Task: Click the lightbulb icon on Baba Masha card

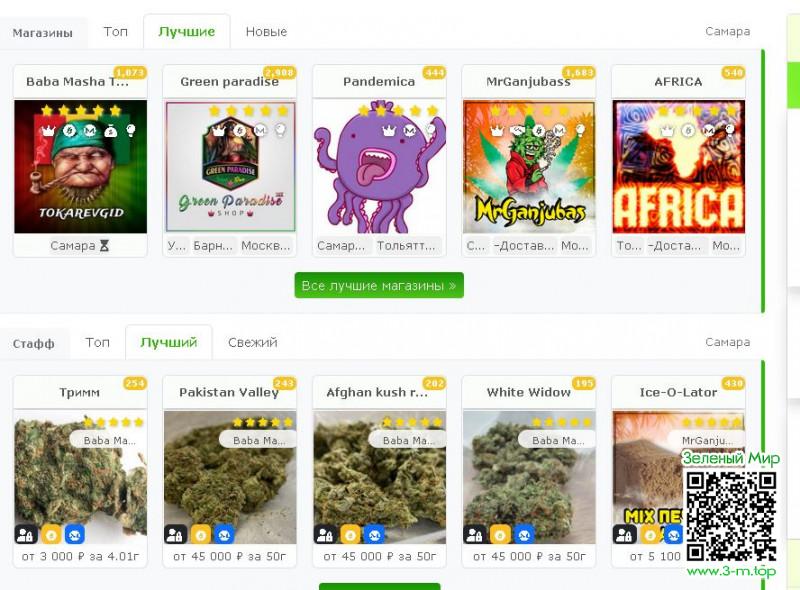Action: (131, 131)
